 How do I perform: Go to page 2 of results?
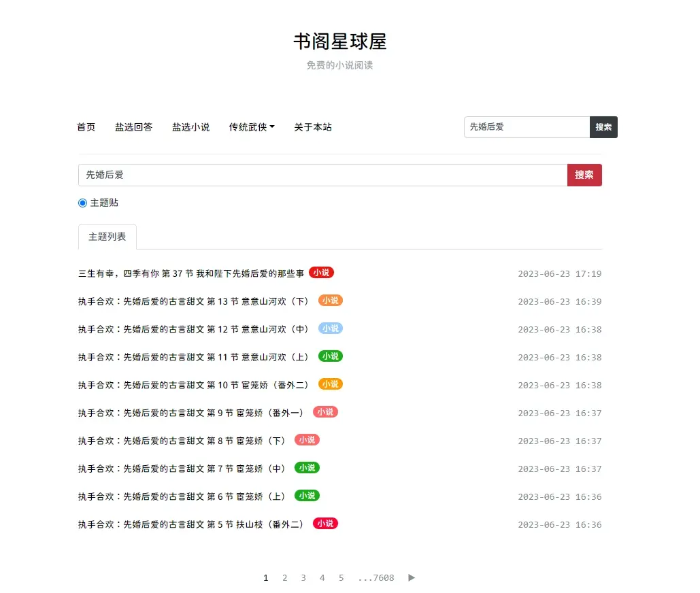click(285, 578)
